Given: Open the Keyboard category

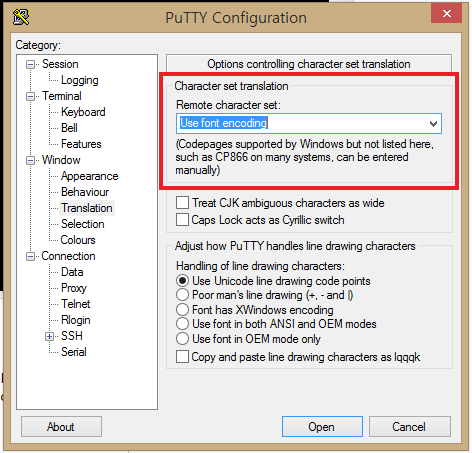Looking at the screenshot, I should pos(83,112).
